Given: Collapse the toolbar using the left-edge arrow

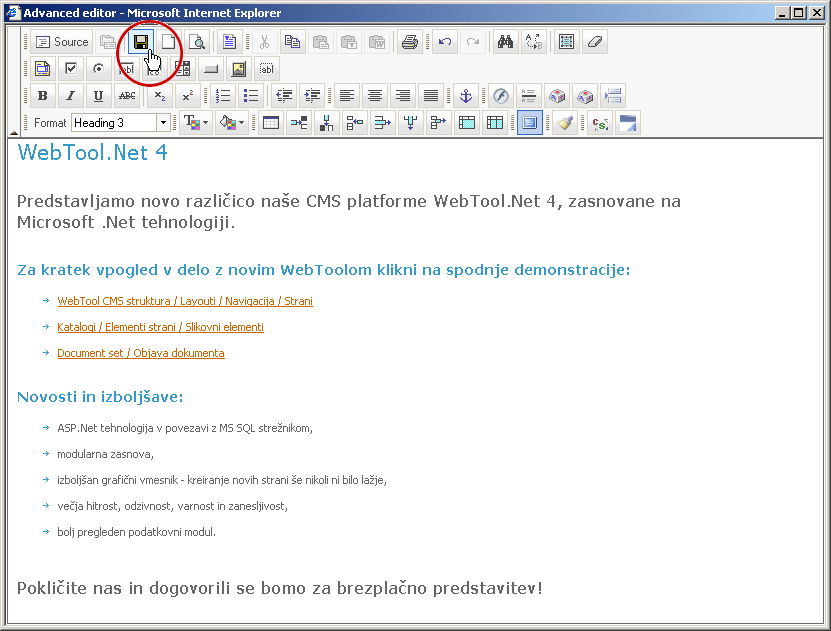Looking at the screenshot, I should point(13,130).
